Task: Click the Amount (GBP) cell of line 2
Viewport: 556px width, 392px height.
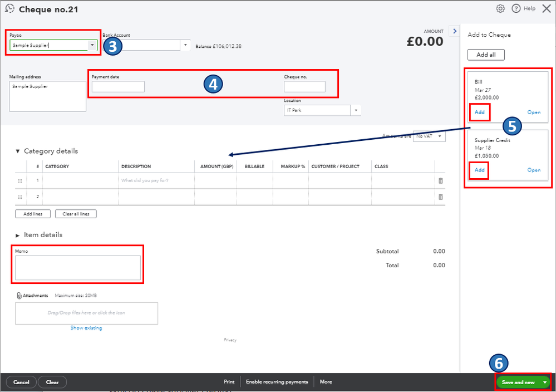Action: [215, 197]
